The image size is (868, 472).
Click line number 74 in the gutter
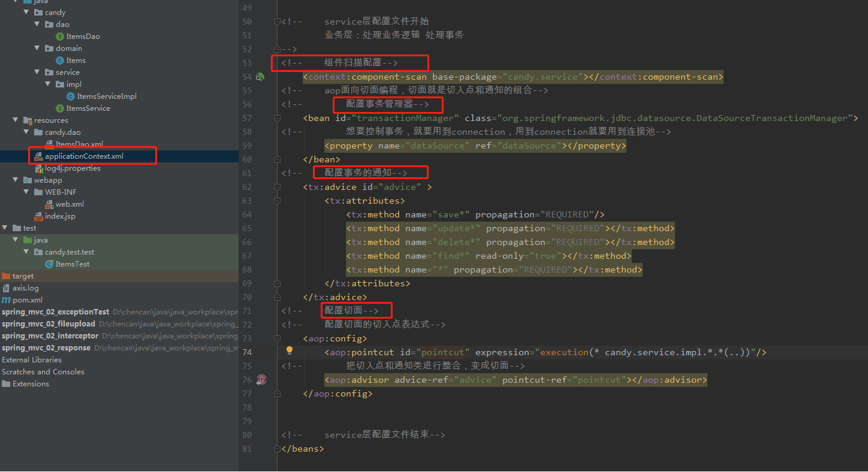point(247,352)
